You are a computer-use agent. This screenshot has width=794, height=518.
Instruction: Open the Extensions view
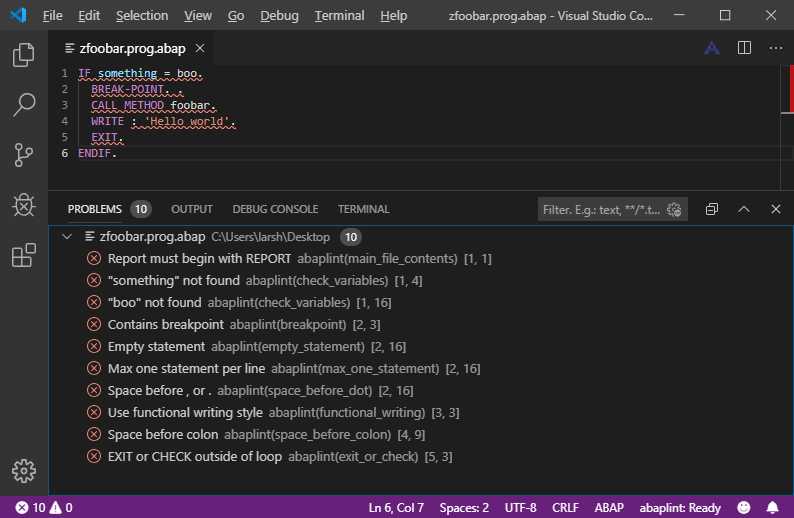point(23,255)
